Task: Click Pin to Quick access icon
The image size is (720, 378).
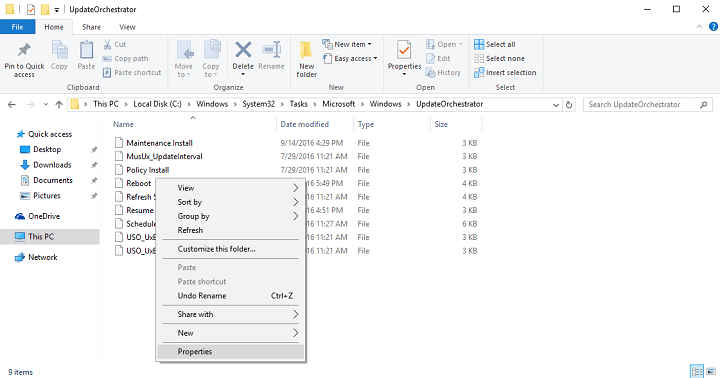Action: [x=24, y=50]
